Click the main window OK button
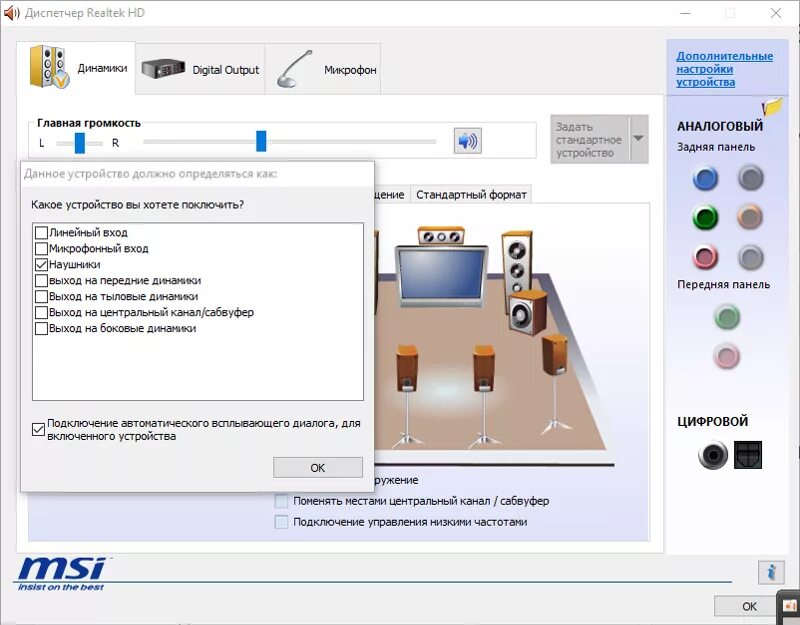 point(746,606)
